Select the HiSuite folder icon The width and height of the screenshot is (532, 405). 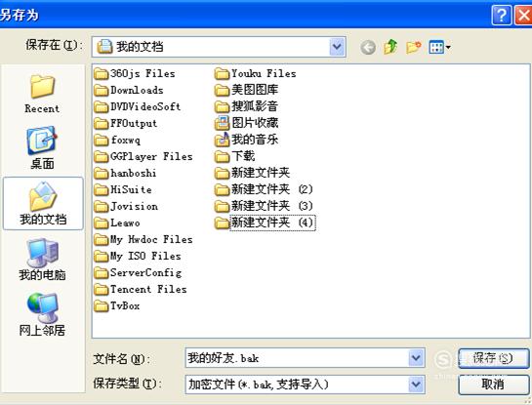coord(101,190)
